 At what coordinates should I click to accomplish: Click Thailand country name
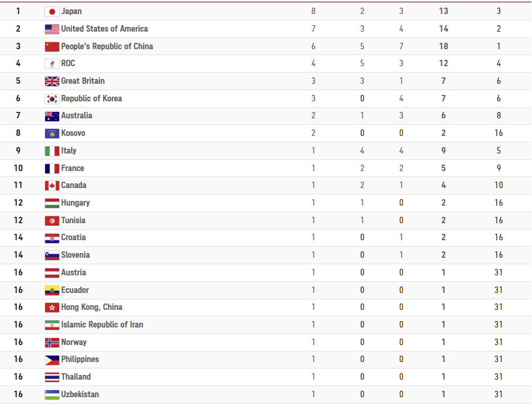(x=76, y=377)
